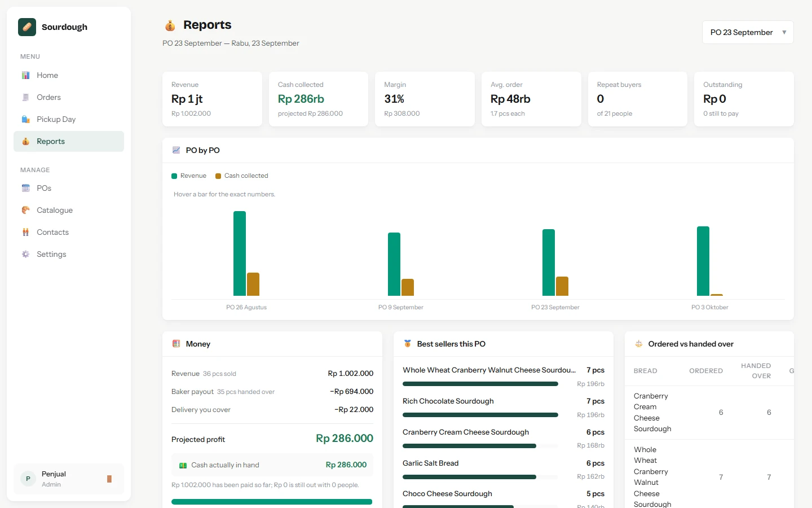Click the POs calendar icon
The height and width of the screenshot is (508, 812).
pos(25,188)
